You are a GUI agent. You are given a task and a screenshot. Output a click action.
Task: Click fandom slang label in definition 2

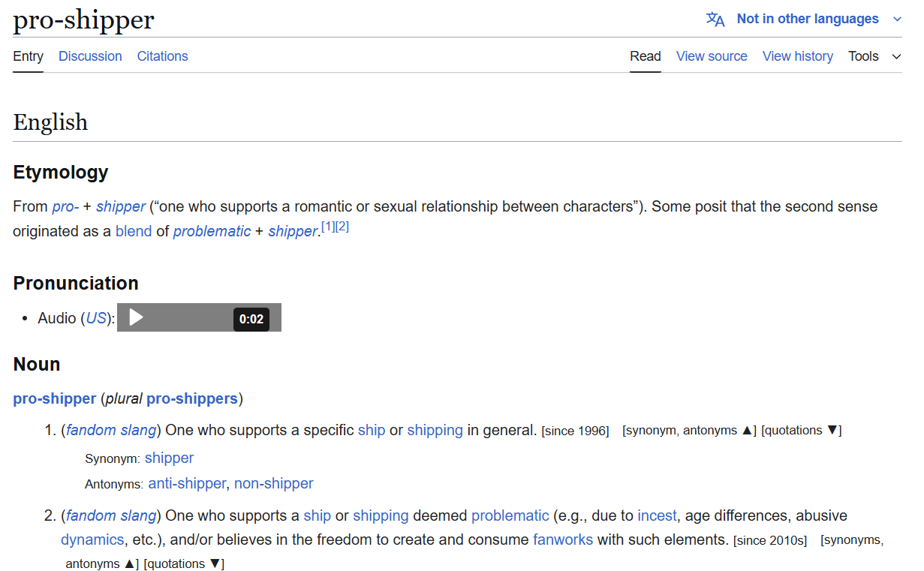tap(111, 516)
